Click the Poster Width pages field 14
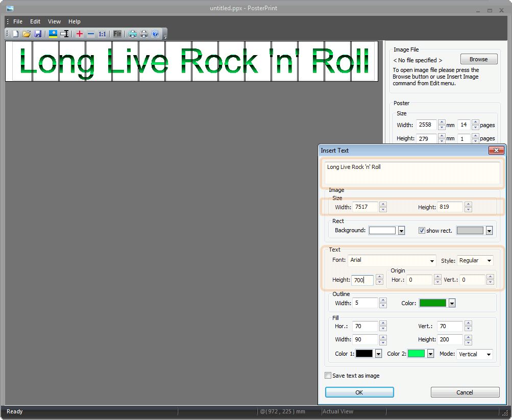The height and width of the screenshot is (420, 512). [x=464, y=125]
